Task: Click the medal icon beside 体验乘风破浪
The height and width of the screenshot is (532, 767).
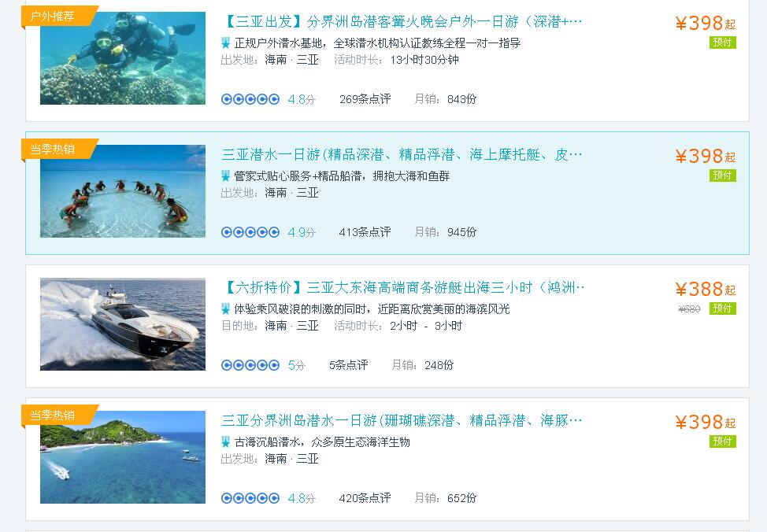Action: point(225,309)
